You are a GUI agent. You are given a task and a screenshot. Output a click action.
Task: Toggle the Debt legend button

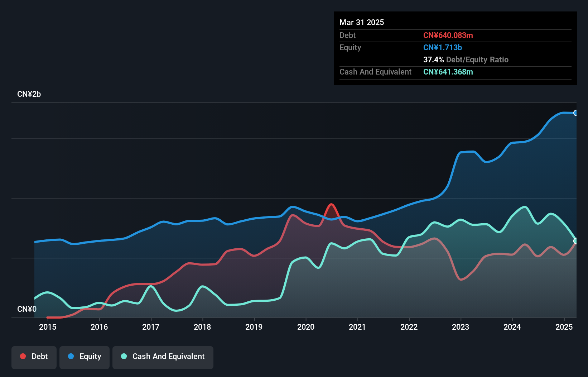[34, 357]
